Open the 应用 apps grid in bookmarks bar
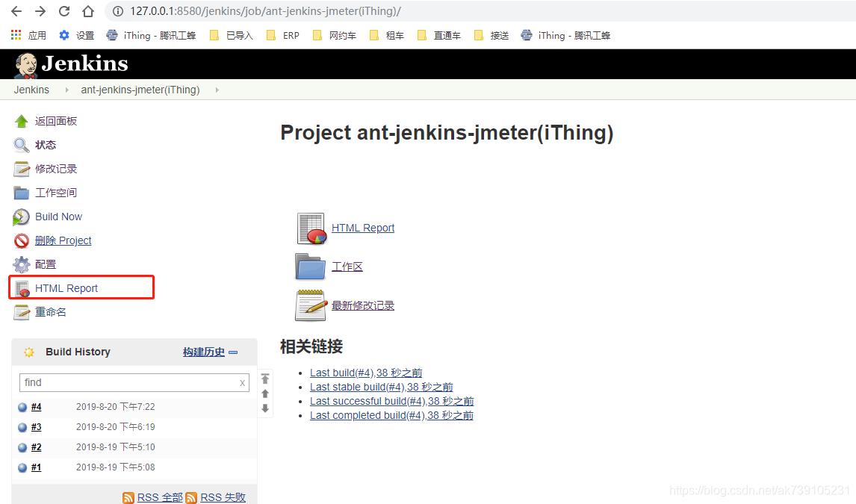856x504 pixels. 28,35
